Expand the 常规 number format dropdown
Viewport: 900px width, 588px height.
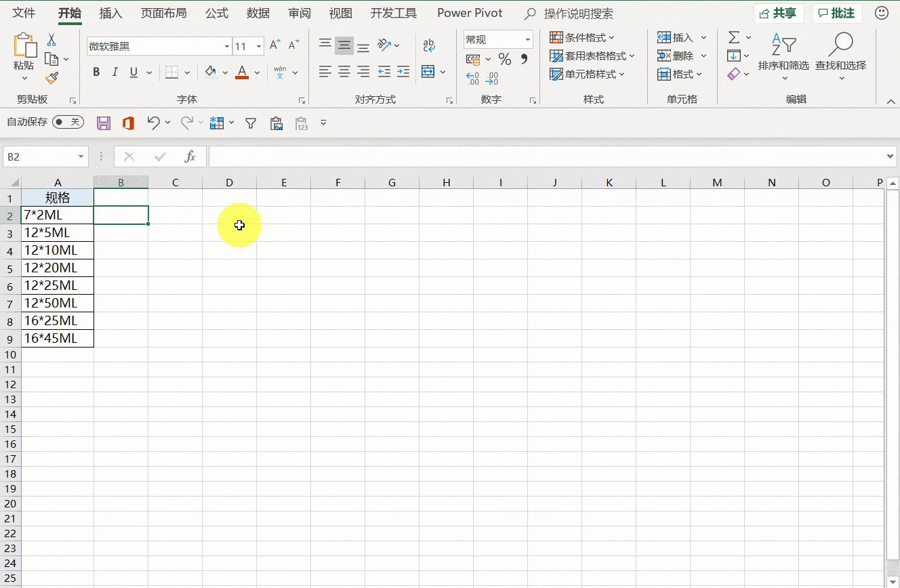coord(528,39)
